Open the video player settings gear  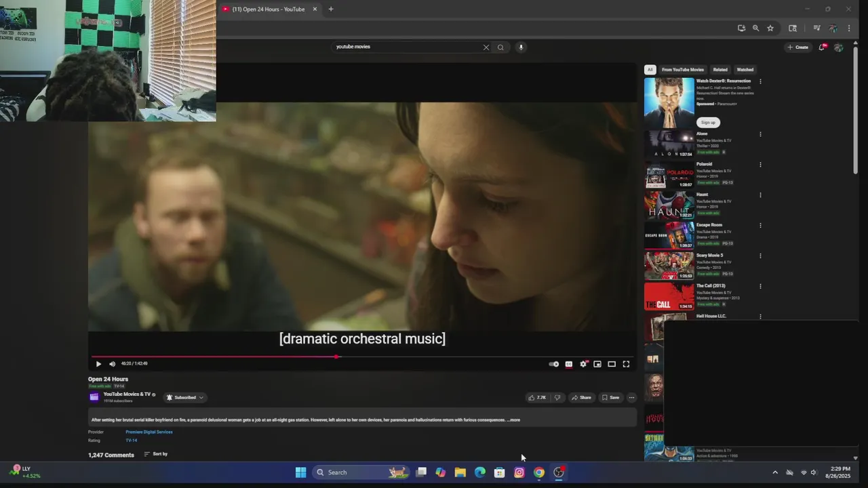(x=583, y=364)
